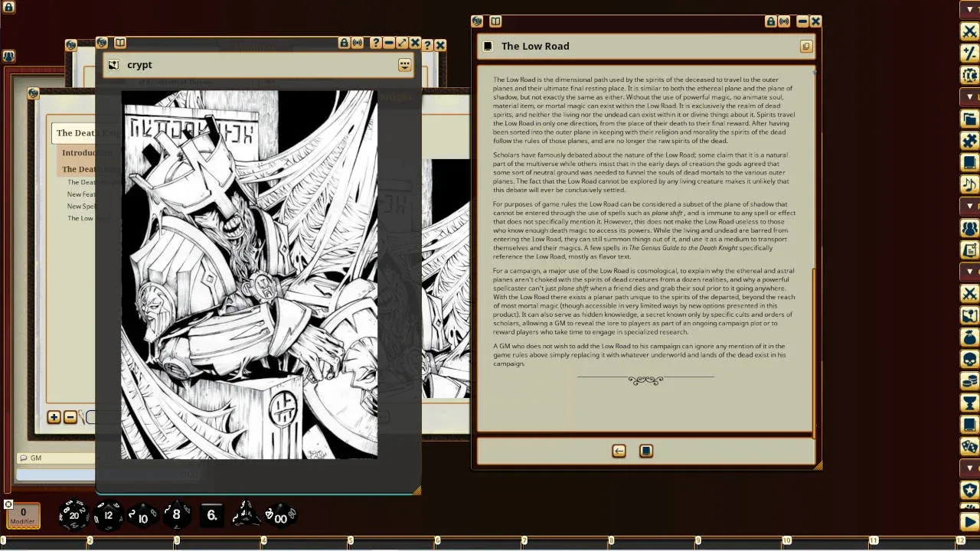Open the Notes sidebar icon
The height and width of the screenshot is (551, 980).
(969, 249)
